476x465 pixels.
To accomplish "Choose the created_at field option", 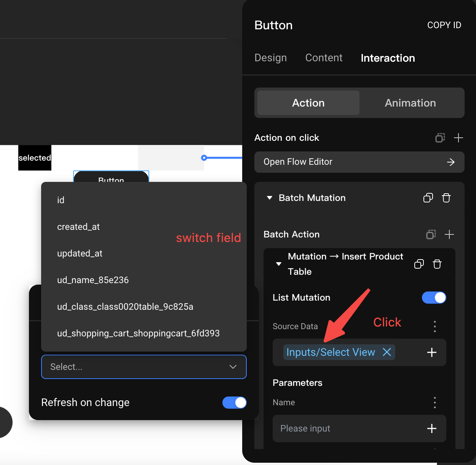I will pos(144,227).
